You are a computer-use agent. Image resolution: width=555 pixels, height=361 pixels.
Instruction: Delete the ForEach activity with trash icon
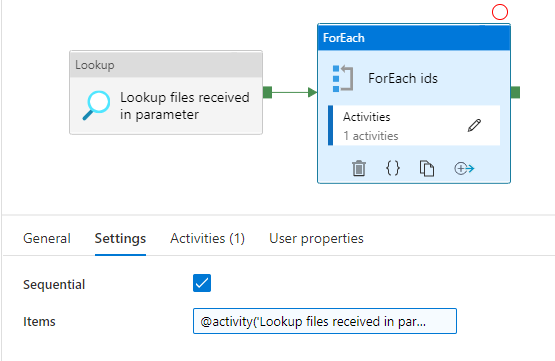(x=359, y=168)
